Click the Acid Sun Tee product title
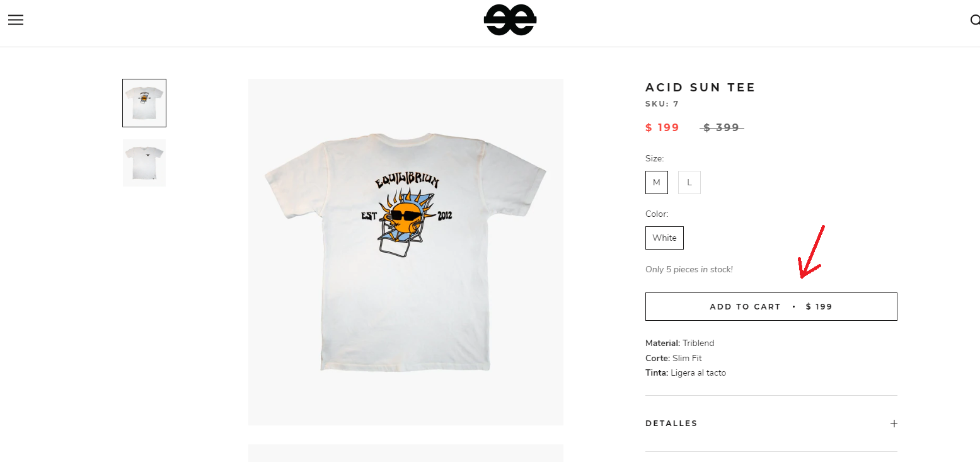 (700, 88)
